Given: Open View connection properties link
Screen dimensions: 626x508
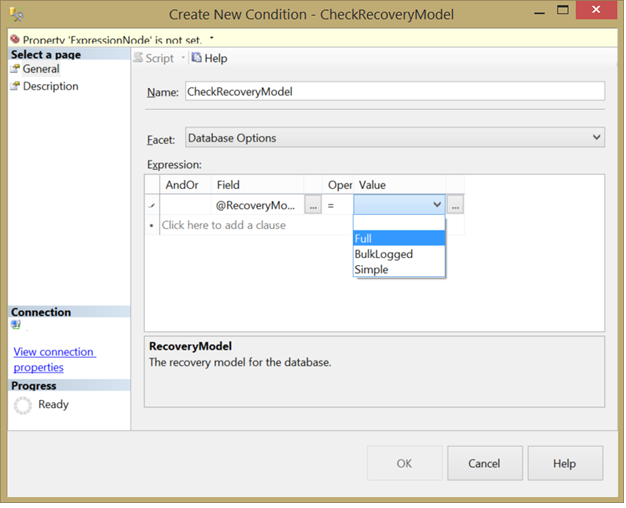Looking at the screenshot, I should [54, 359].
